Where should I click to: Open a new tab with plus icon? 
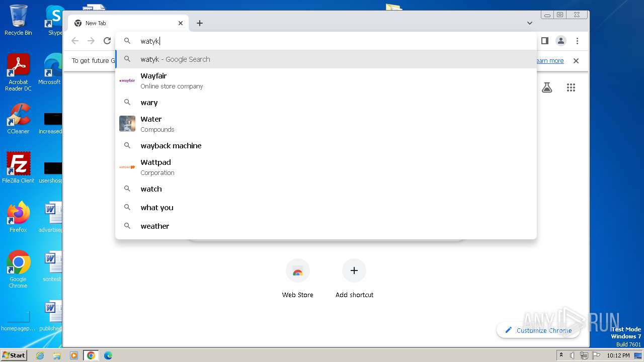click(x=200, y=23)
